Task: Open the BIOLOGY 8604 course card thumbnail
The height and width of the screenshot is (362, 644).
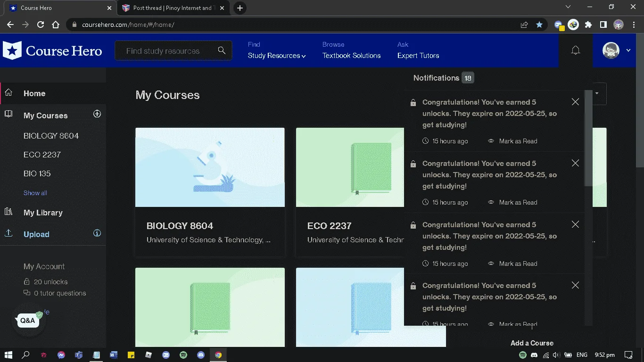Action: [210, 167]
